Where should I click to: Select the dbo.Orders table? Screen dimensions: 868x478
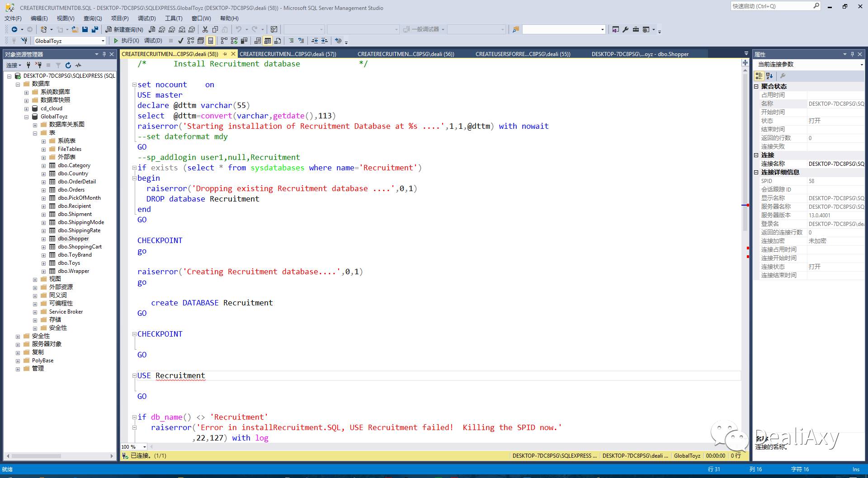71,190
